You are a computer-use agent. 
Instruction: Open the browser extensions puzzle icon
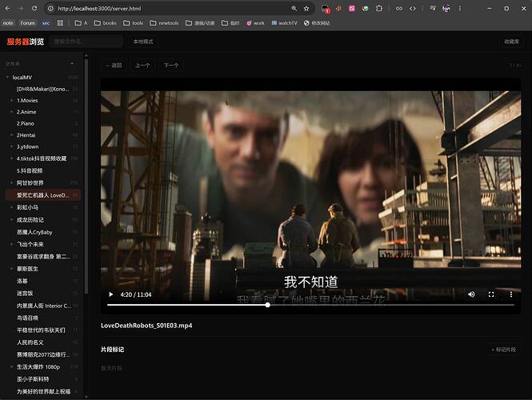coord(379,9)
